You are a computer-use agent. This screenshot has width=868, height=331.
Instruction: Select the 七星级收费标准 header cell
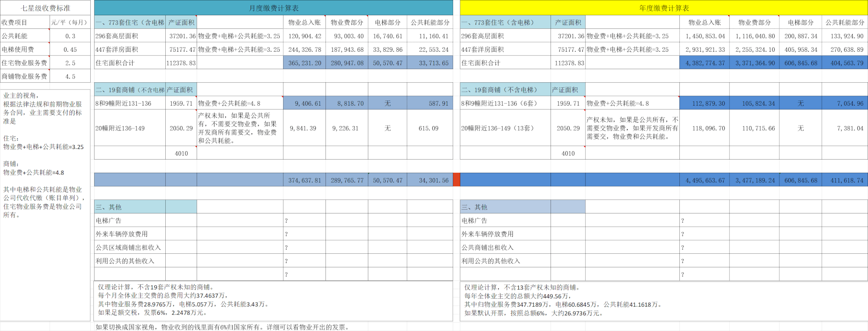coord(45,8)
